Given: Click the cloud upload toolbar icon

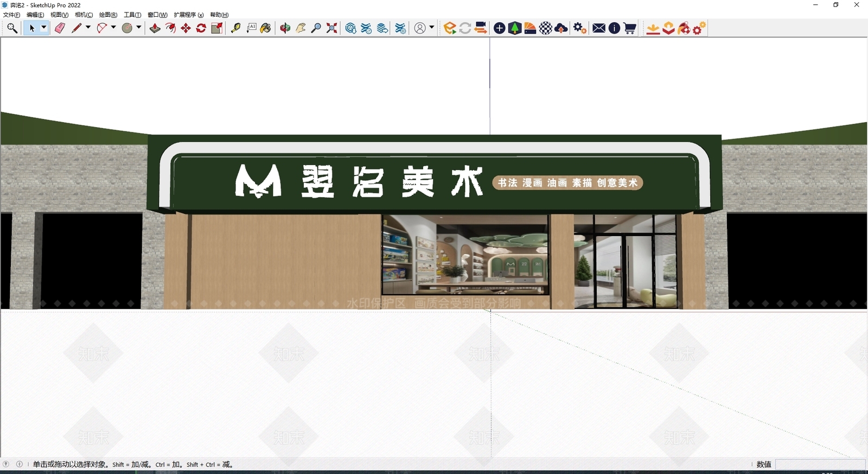Looking at the screenshot, I should [561, 28].
